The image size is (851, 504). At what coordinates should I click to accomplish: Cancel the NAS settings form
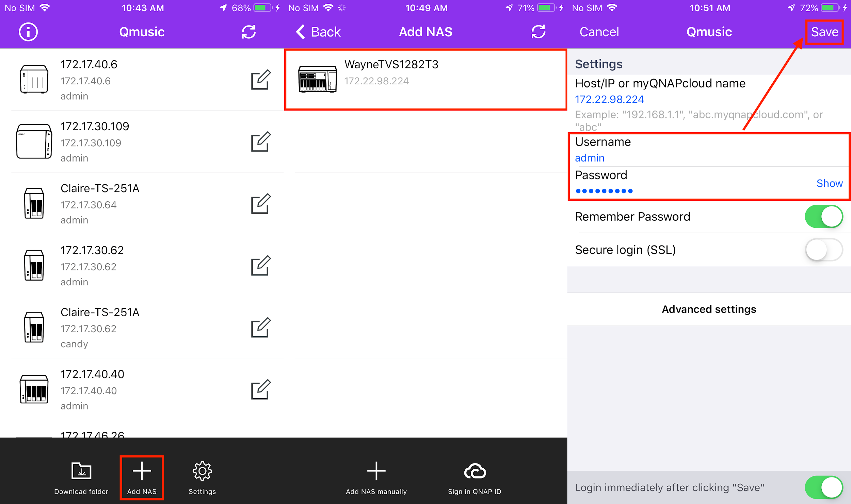[x=599, y=32]
